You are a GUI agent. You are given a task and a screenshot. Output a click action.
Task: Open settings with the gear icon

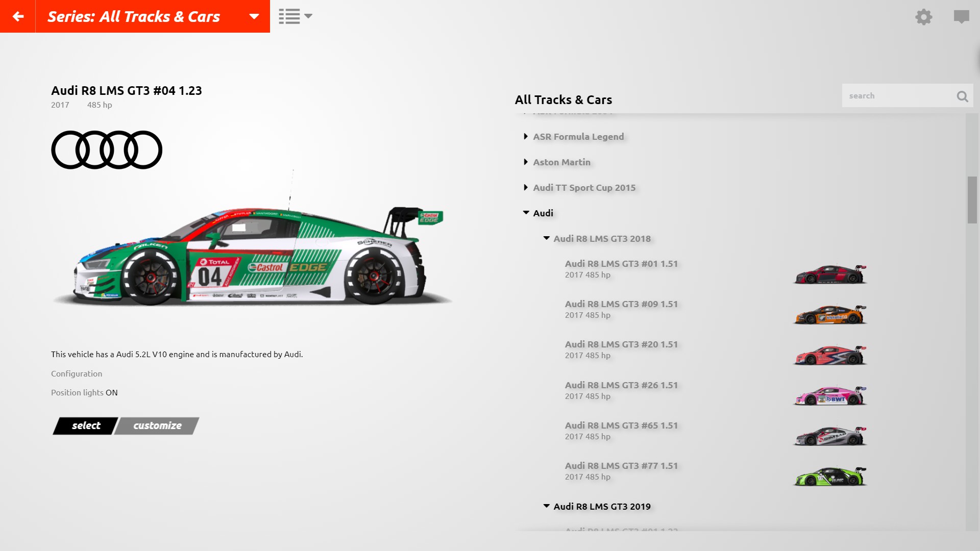(923, 17)
